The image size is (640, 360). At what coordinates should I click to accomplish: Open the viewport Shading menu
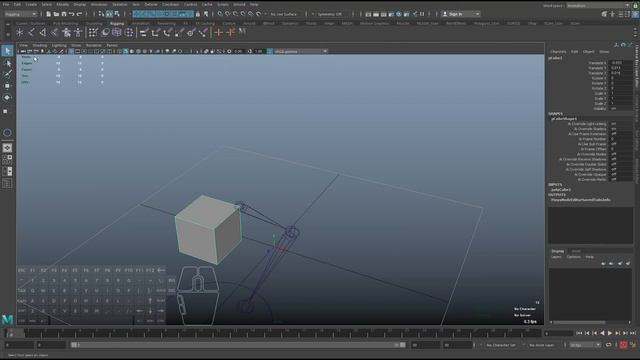coord(40,45)
